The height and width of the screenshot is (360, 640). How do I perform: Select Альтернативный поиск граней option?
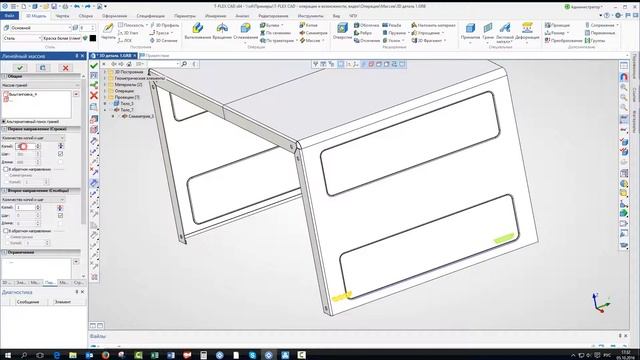pyautogui.click(x=31, y=122)
